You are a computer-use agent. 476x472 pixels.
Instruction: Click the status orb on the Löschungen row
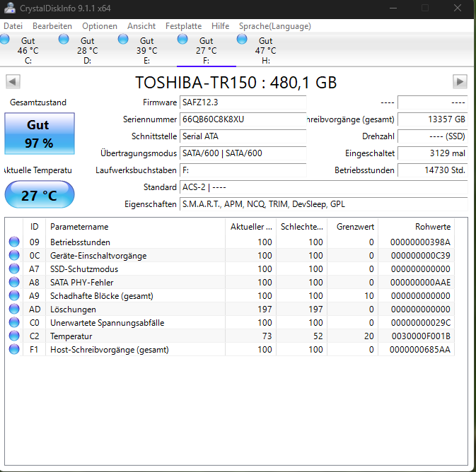pyautogui.click(x=14, y=309)
